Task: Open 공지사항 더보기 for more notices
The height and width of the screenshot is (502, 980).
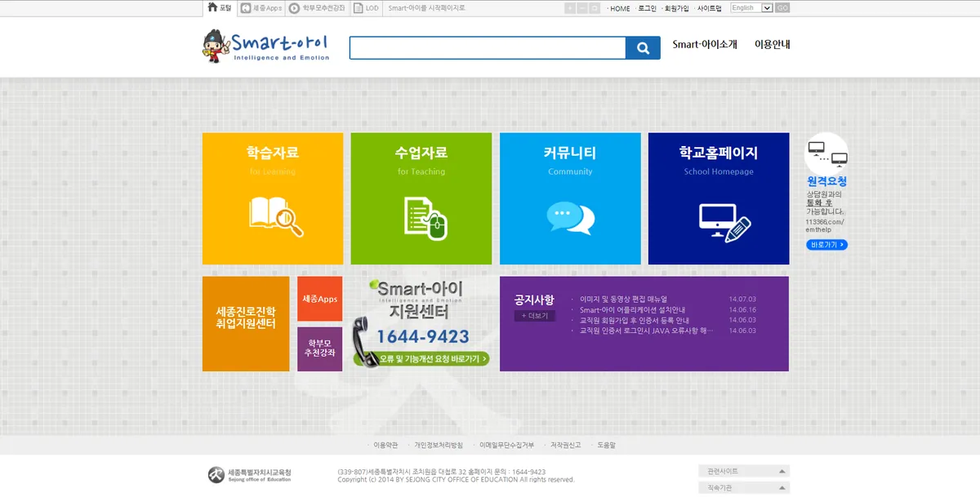Action: tap(535, 316)
